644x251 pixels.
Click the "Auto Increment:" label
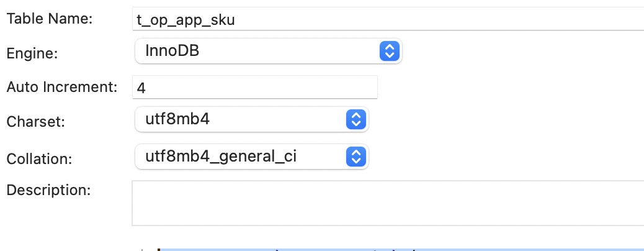tap(61, 87)
